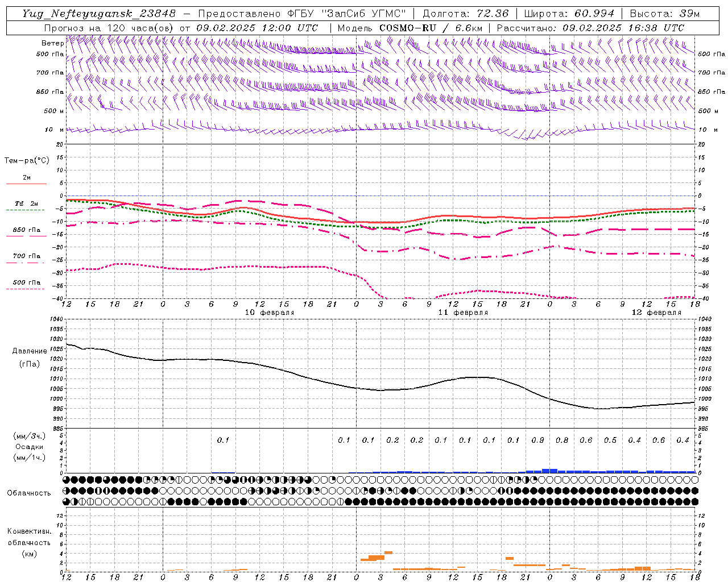The width and height of the screenshot is (728, 582).
Task: Select the left 500 м wind level label
Action: [x=54, y=111]
